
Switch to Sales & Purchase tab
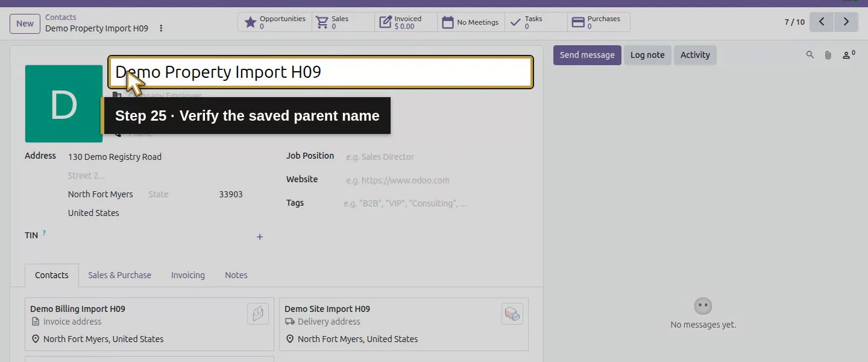coord(119,275)
